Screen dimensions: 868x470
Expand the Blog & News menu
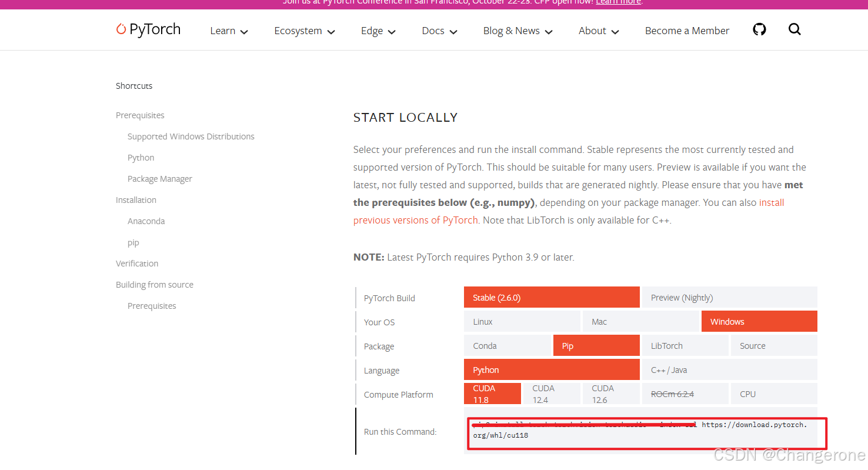point(518,31)
